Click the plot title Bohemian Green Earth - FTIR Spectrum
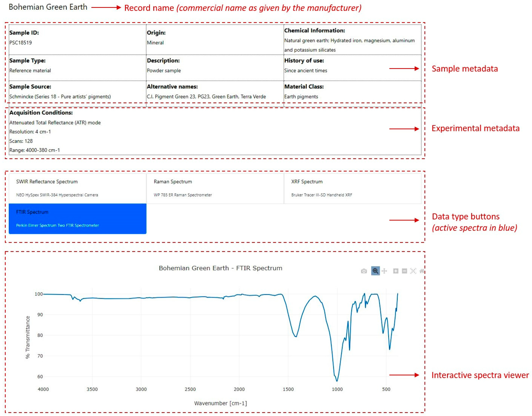This screenshot has height=416, width=532. [220, 268]
